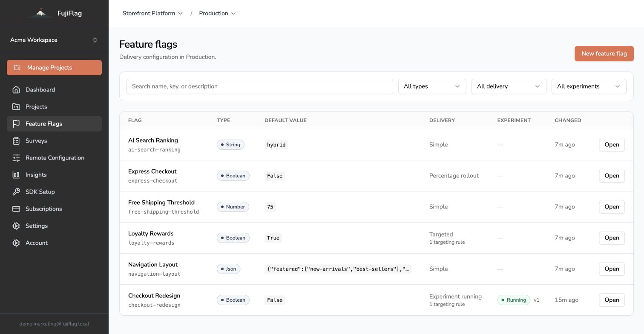Click the Remote Configuration sliders icon

(x=16, y=158)
